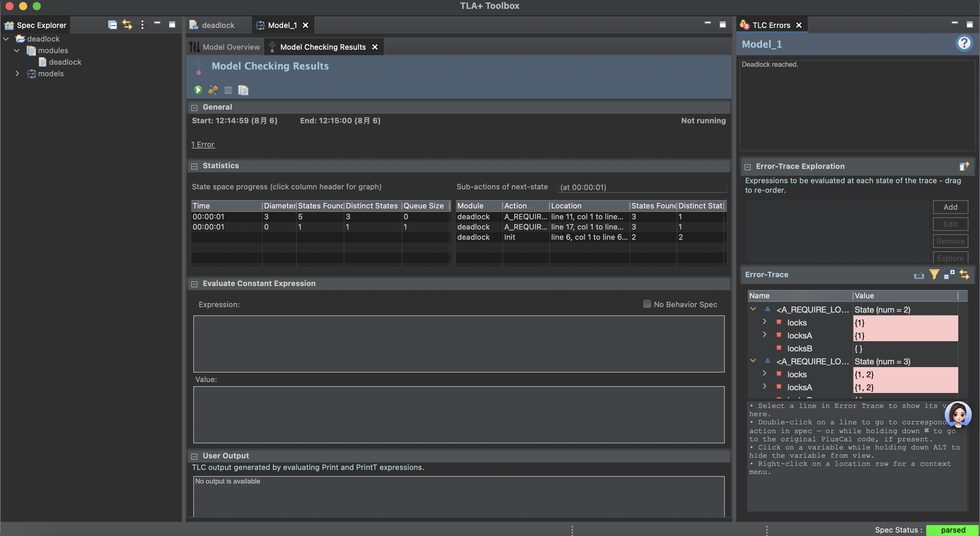The image size is (980, 536).
Task: Click inside the Expression input box
Action: [x=459, y=344]
